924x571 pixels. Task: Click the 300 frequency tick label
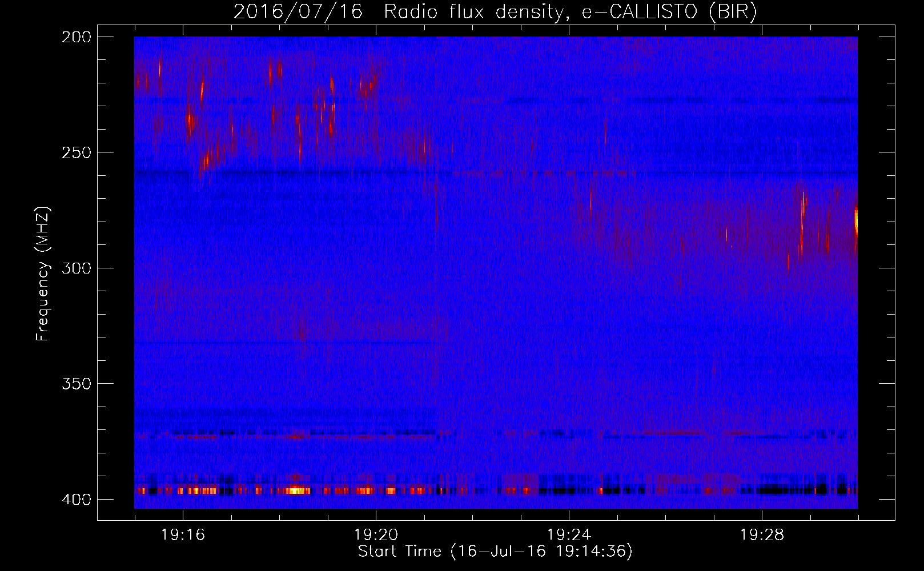point(77,268)
